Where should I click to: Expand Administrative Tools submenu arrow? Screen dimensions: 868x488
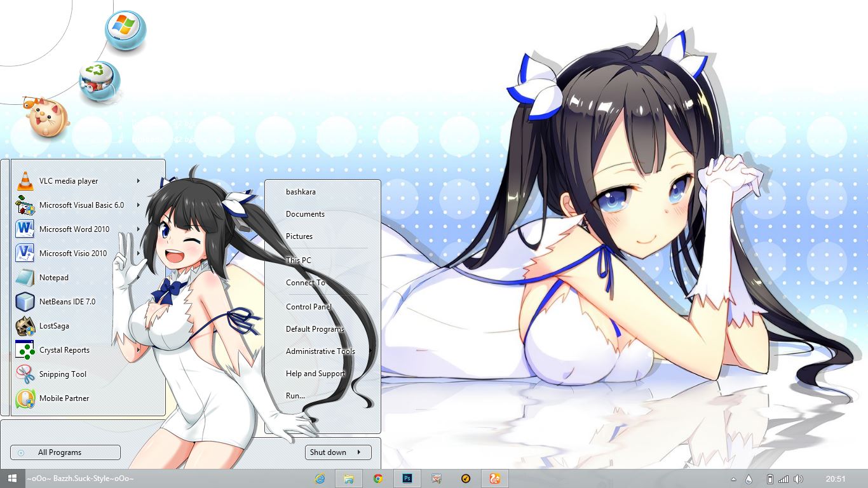tap(371, 351)
